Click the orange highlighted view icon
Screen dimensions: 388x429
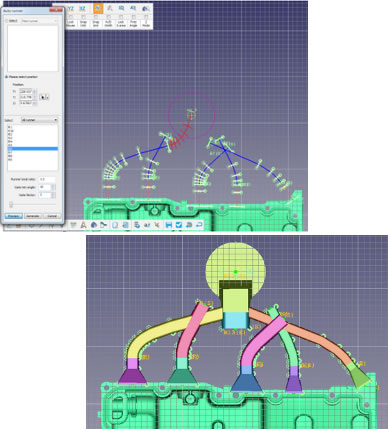point(98,8)
